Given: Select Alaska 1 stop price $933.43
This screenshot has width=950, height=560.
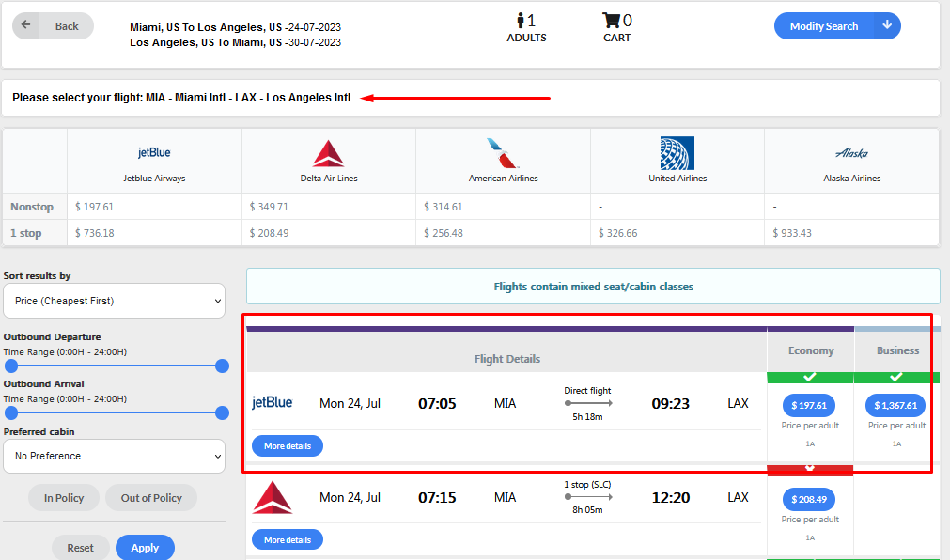Looking at the screenshot, I should click(x=792, y=233).
